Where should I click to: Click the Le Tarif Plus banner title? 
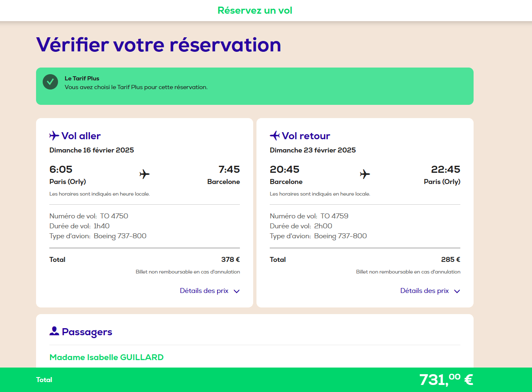coord(82,78)
